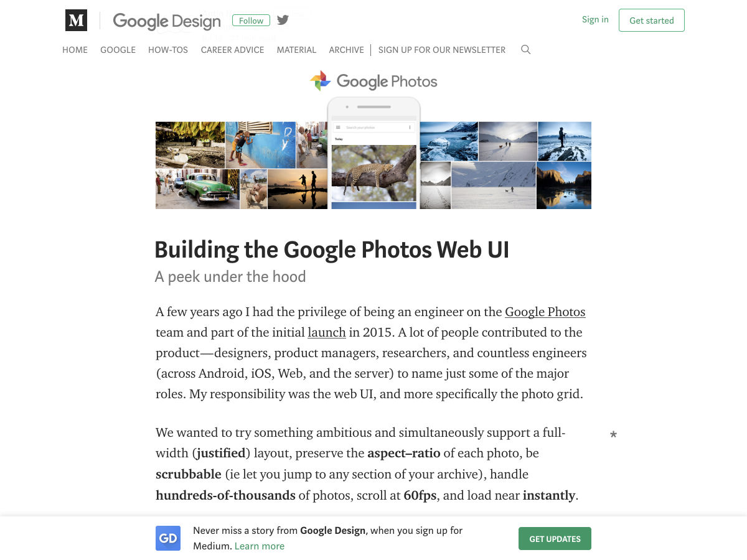Follow the Google Design publication
747x560 pixels.
pyautogui.click(x=251, y=21)
